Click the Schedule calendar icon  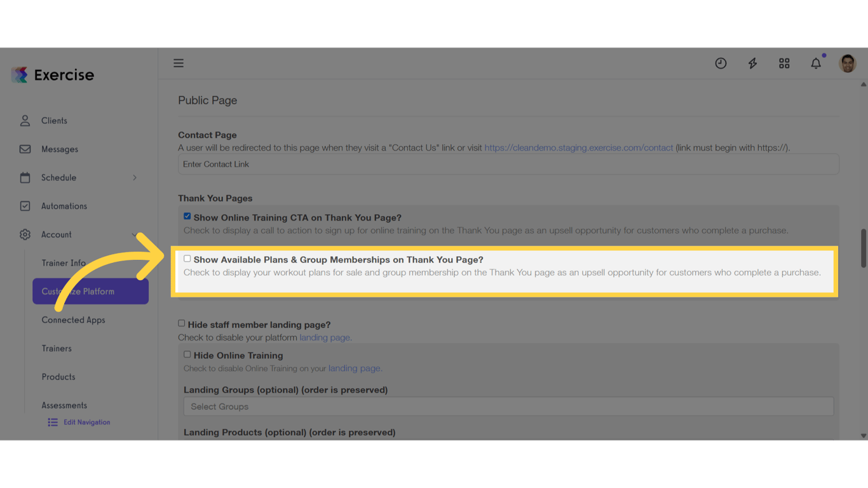pos(25,177)
